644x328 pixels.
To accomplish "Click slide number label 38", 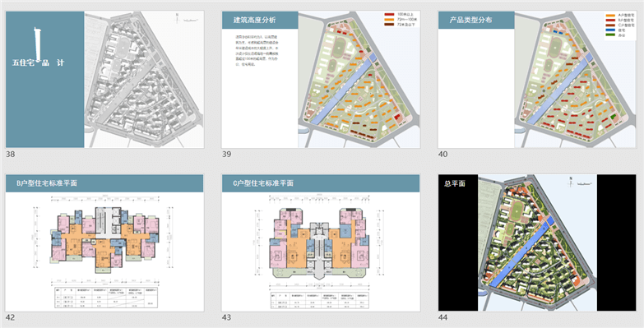I will (10, 155).
